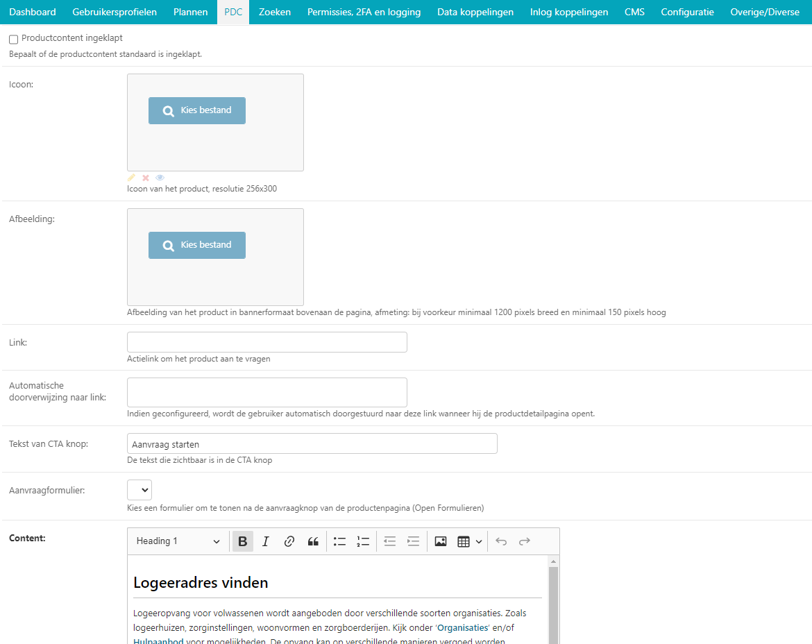The image size is (812, 644).
Task: Preview icon file with the eye icon
Action: click(x=160, y=178)
